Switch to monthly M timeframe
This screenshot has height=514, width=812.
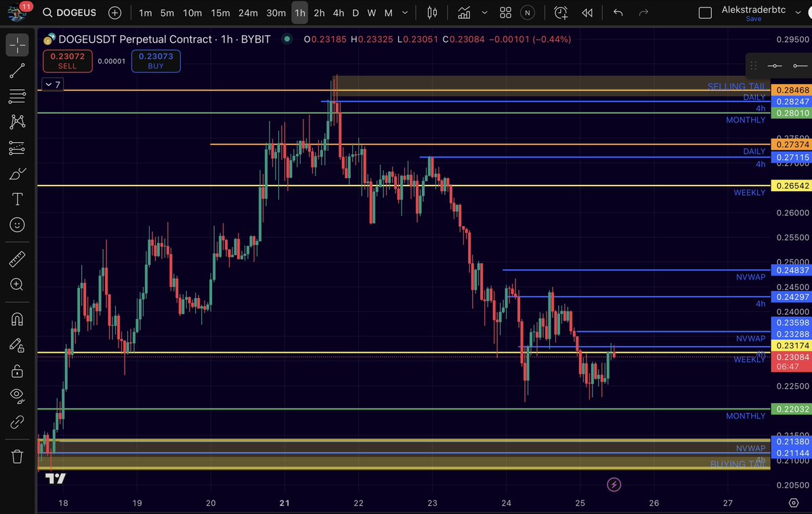[x=389, y=13]
